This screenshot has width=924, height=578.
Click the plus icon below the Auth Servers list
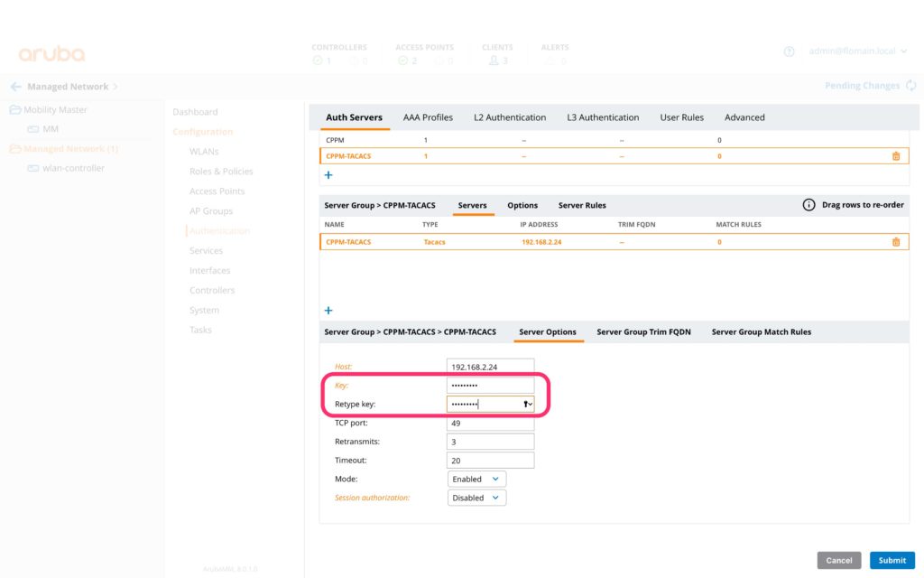click(x=328, y=174)
